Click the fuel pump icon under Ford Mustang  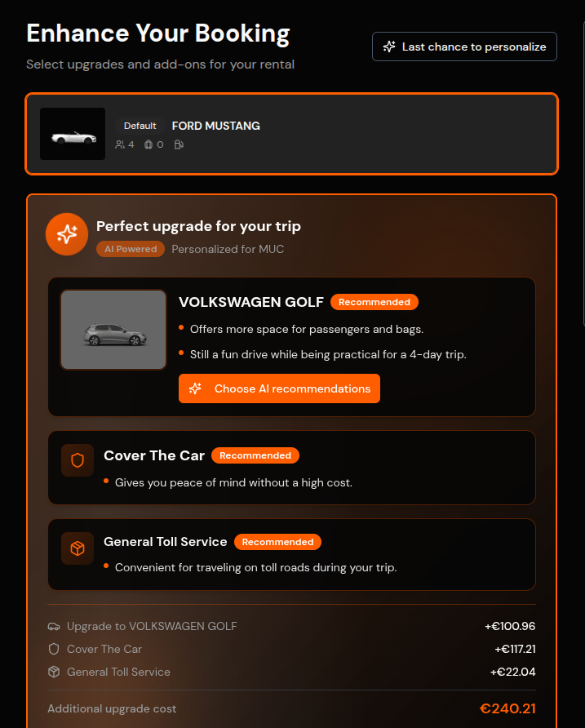click(179, 144)
